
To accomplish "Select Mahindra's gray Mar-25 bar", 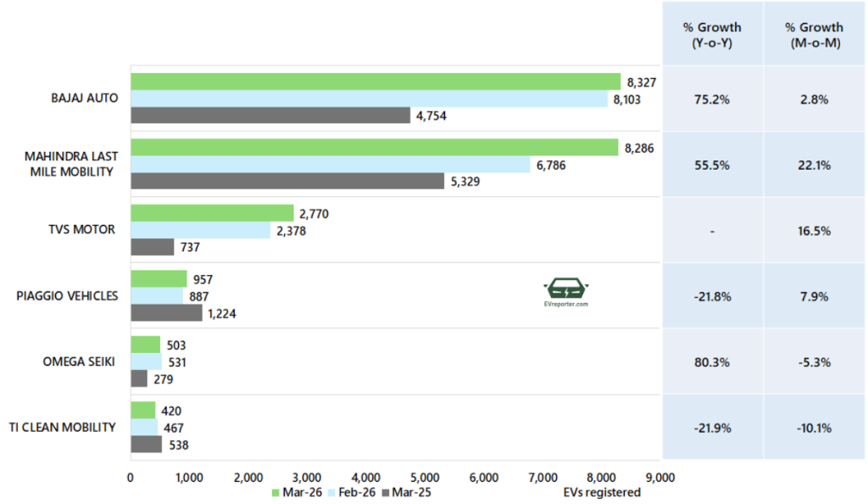I will (x=287, y=181).
